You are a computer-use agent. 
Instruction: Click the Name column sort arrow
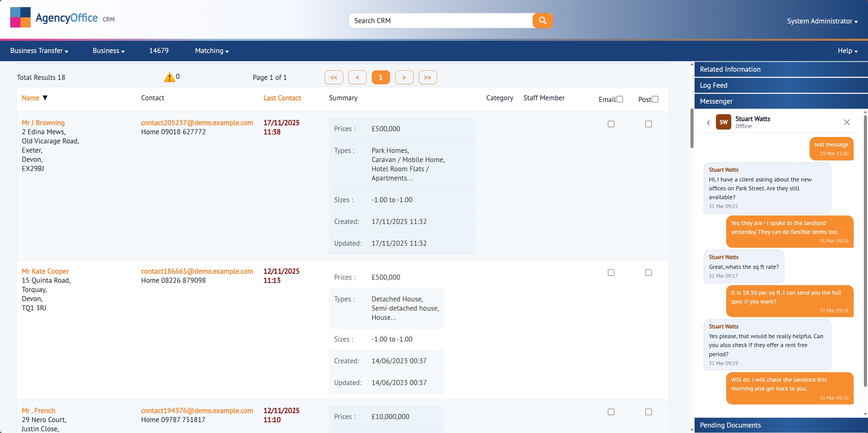click(x=45, y=98)
